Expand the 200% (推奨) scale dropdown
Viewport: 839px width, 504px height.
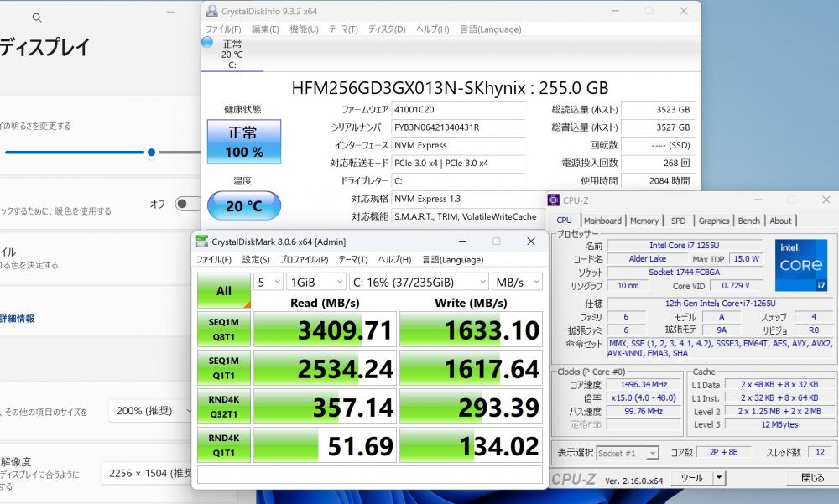pos(151,411)
